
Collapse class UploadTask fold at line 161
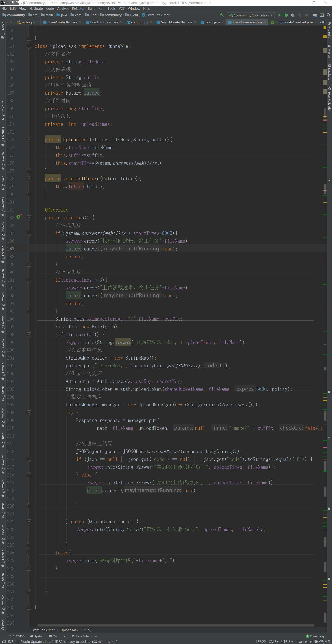coord(29,46)
